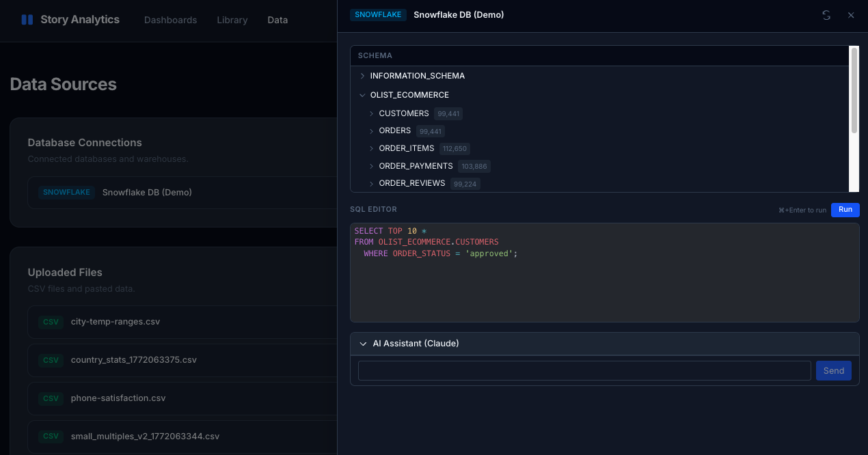
Task: Click the OLIST_ECOMMERCE label
Action: tap(409, 95)
